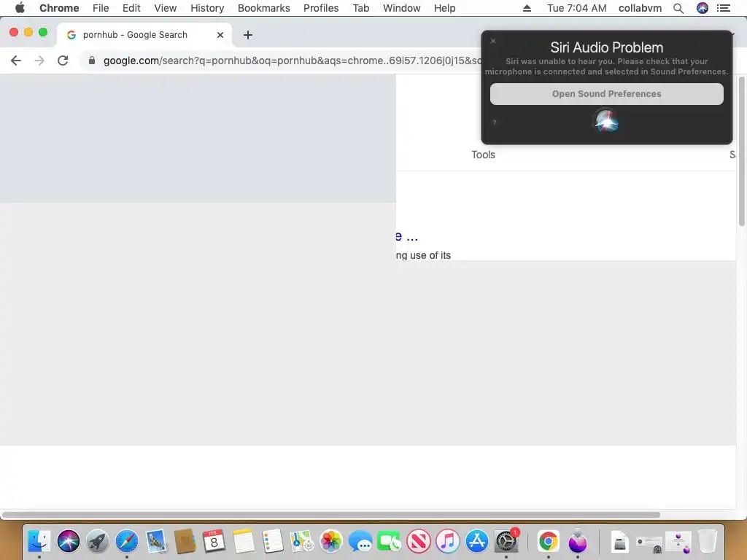Open Finder from the Dock
This screenshot has height=560, width=747.
tap(39, 541)
